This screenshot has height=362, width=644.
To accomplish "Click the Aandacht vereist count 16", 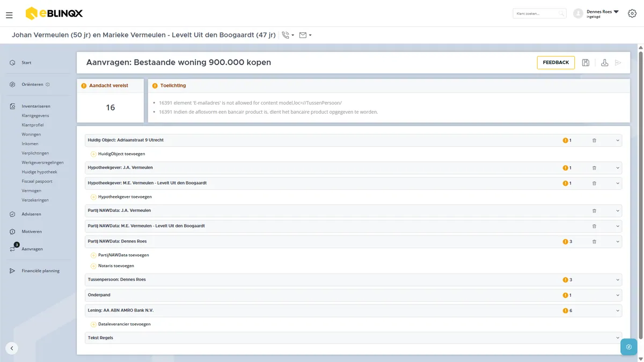I will 111,108.
